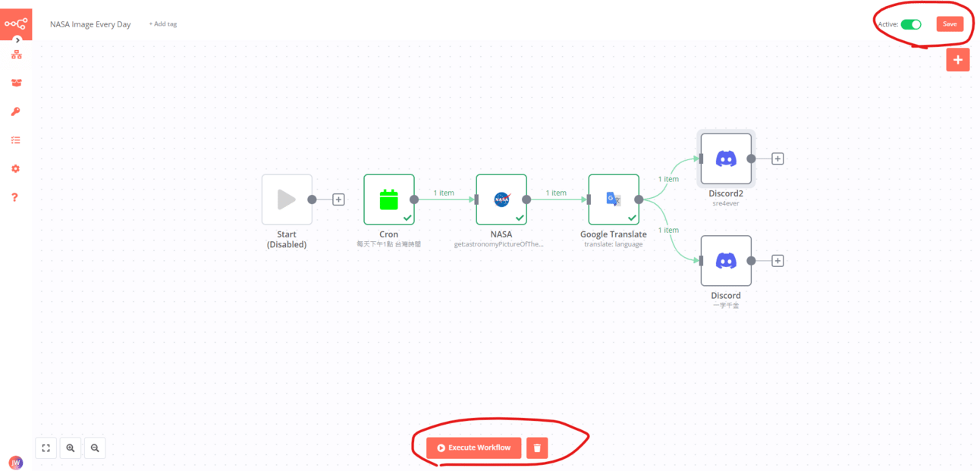Click the + Add tag link
The width and height of the screenshot is (980, 471).
163,24
